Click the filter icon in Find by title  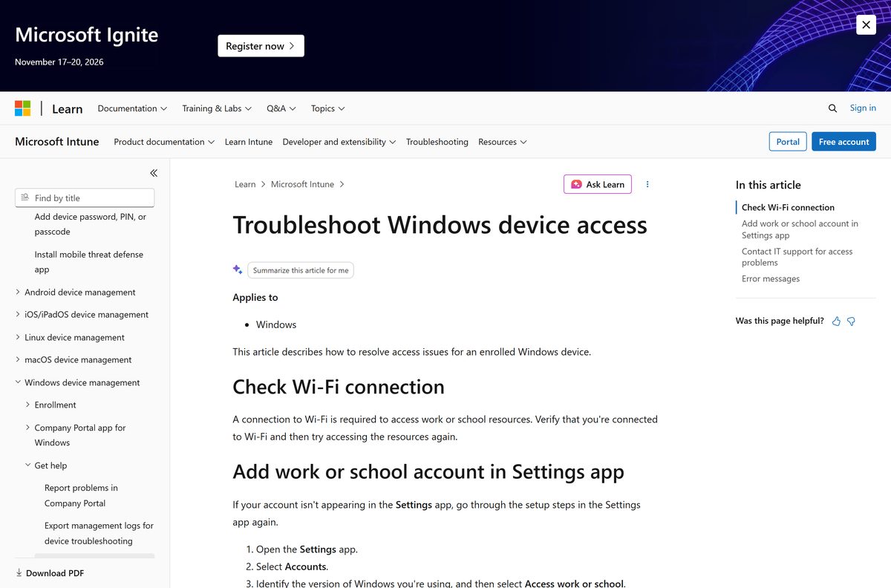pos(26,197)
